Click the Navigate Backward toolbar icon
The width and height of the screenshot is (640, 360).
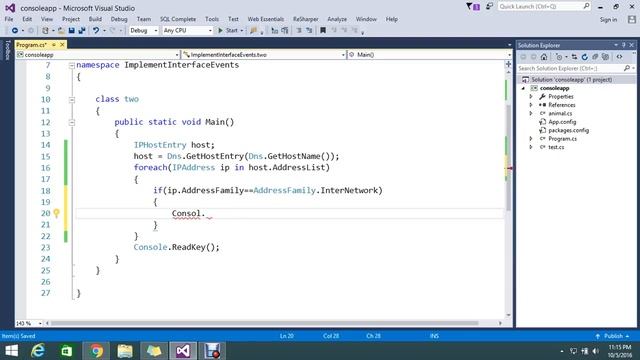[14, 31]
